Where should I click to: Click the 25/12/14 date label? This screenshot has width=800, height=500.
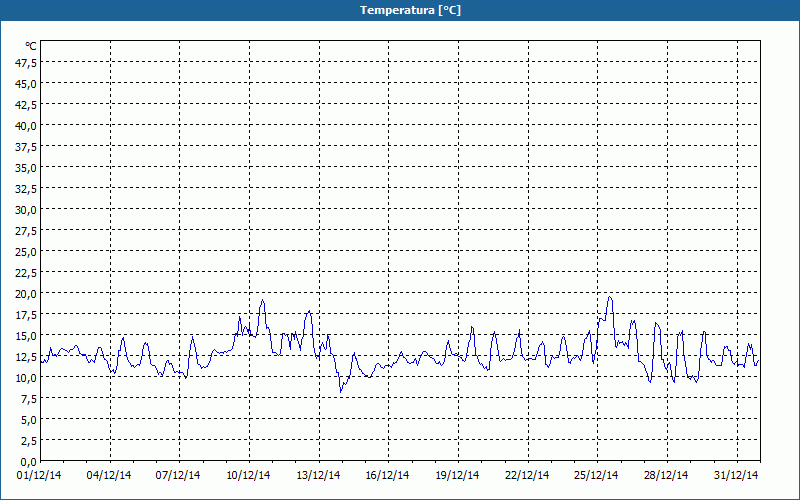tap(596, 476)
